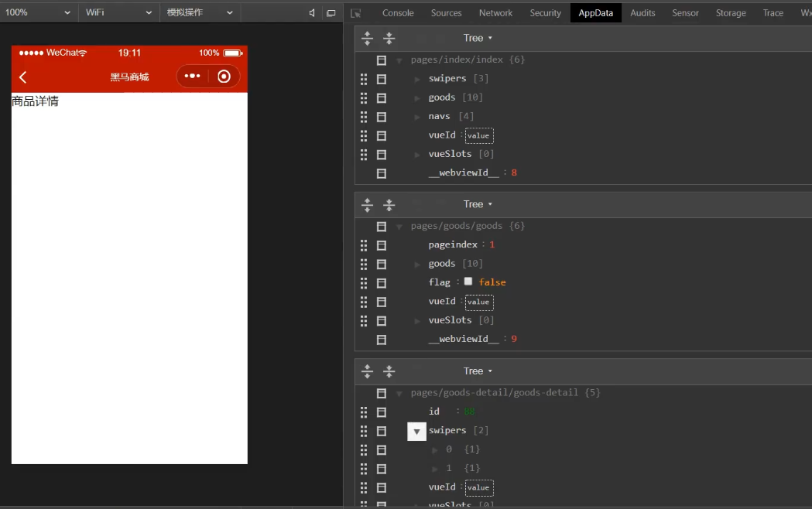
Task: Click the action box icon on flag row
Action: pos(382,283)
